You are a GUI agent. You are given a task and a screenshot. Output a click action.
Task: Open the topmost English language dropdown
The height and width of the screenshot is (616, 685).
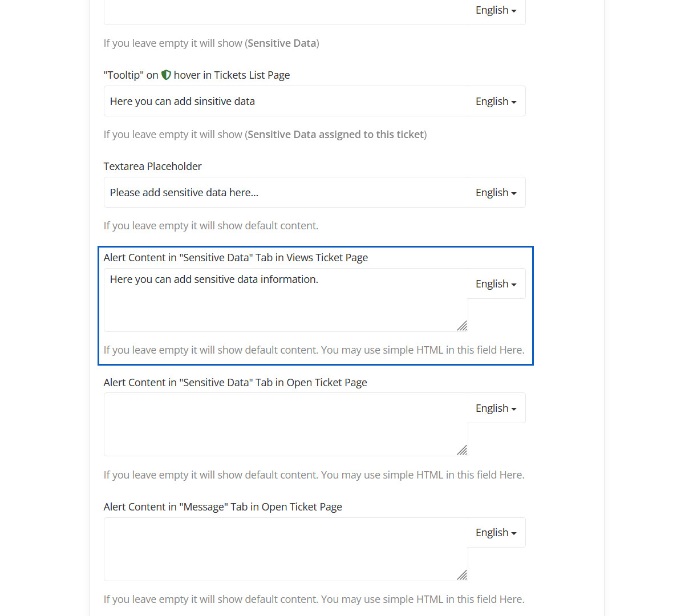[496, 10]
